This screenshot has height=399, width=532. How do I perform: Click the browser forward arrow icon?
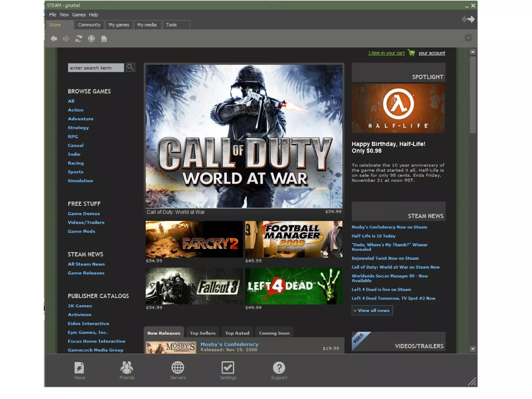66,39
